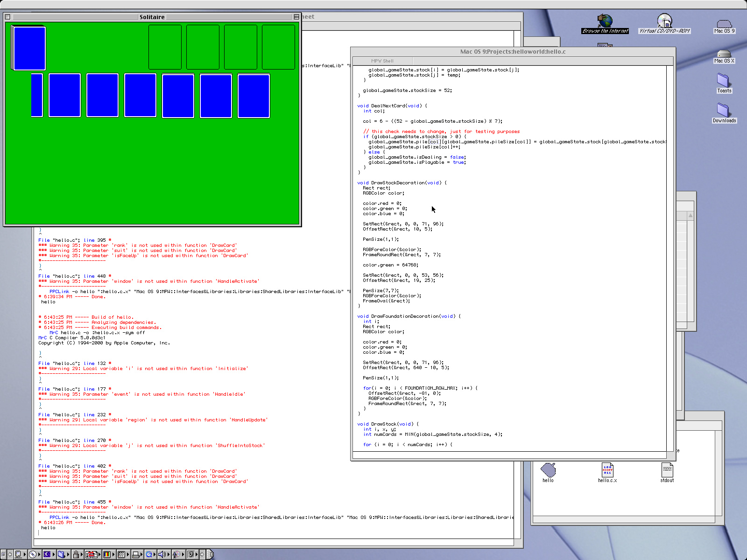The height and width of the screenshot is (560, 747).
Task: Open the Virtual CD/DVD-ROM desktop icon
Action: (664, 24)
